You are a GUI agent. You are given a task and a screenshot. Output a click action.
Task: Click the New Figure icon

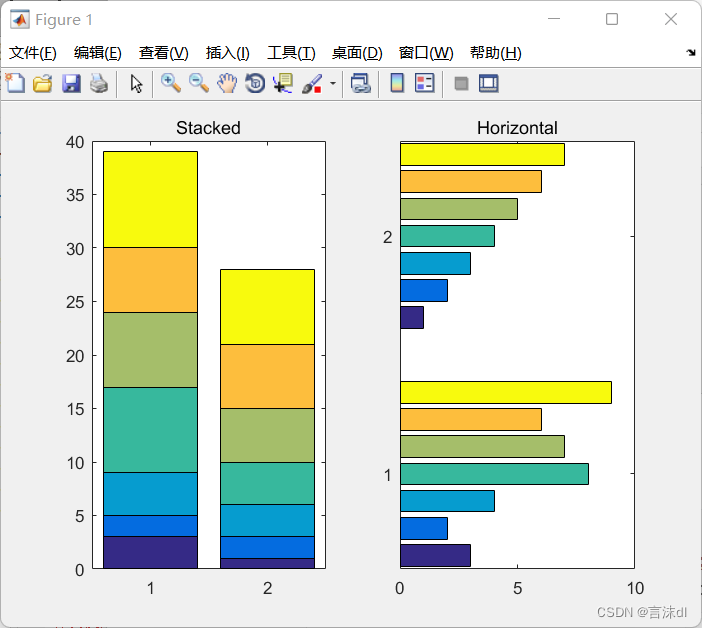pyautogui.click(x=15, y=83)
